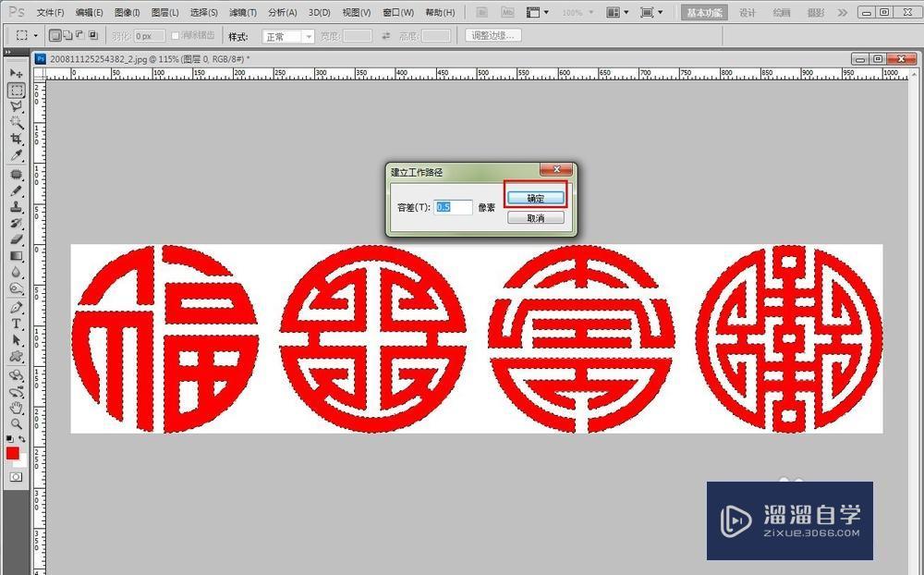This screenshot has width=924, height=575.
Task: Switch to the 绘画 workspace
Action: click(782, 12)
